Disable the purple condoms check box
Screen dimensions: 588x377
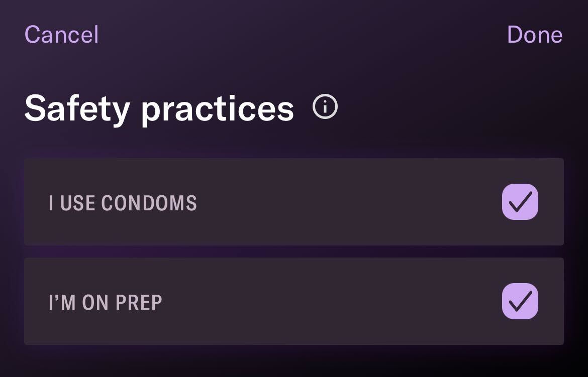coord(520,202)
